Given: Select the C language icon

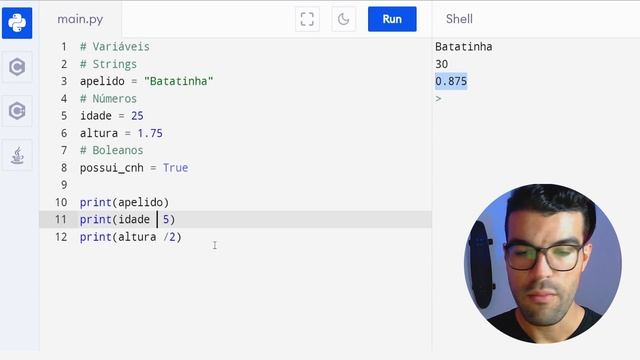Looking at the screenshot, I should [17, 67].
